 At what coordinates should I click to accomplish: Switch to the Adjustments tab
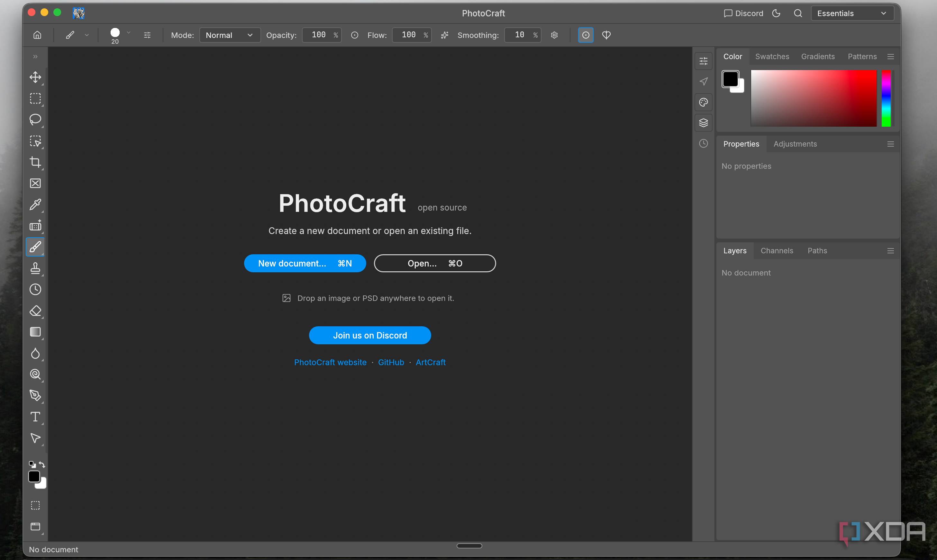(795, 144)
